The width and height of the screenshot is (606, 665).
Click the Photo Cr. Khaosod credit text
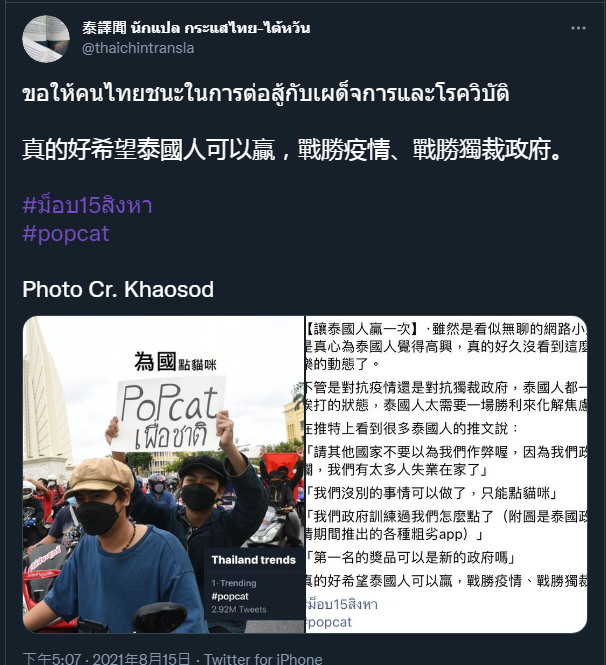click(118, 289)
